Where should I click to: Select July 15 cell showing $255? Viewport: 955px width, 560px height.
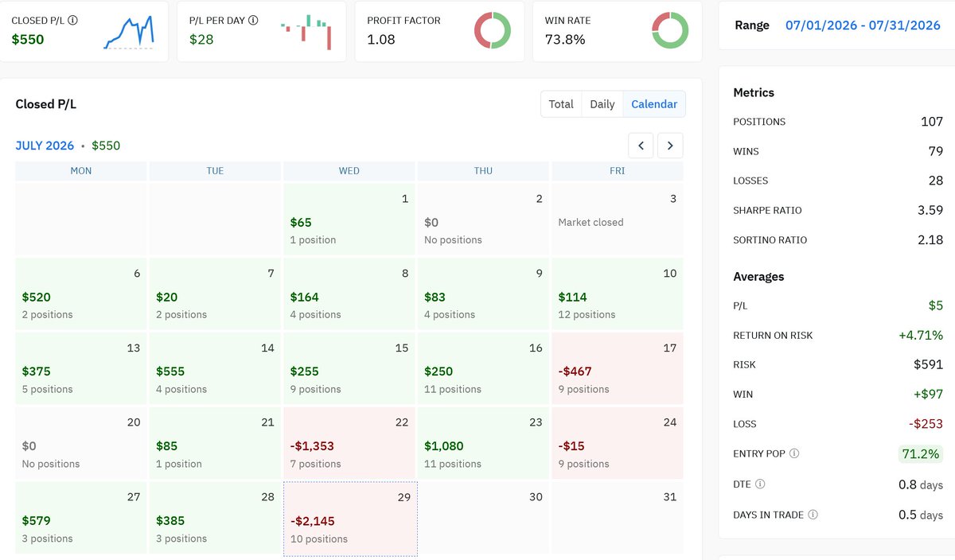tap(349, 368)
